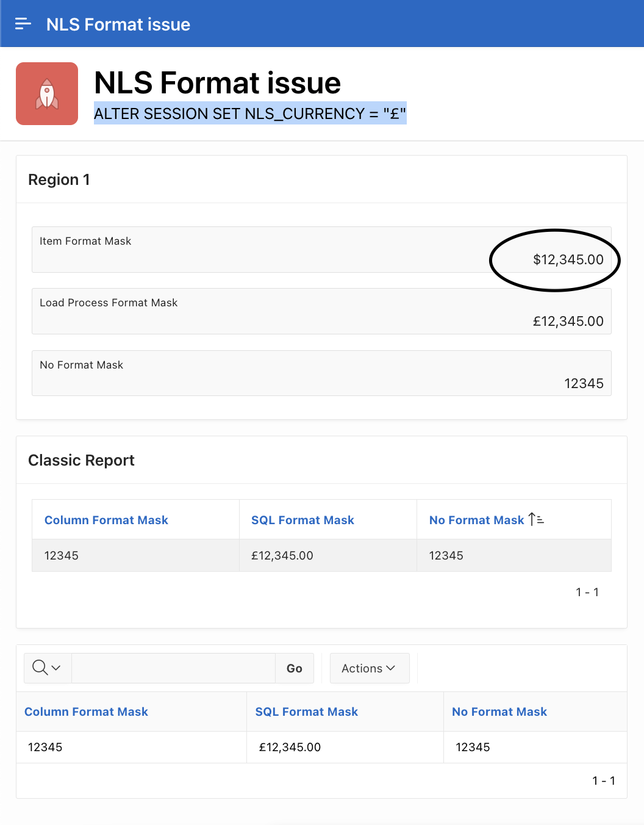The height and width of the screenshot is (825, 644).
Task: Click into the interactive report search field
Action: (173, 668)
